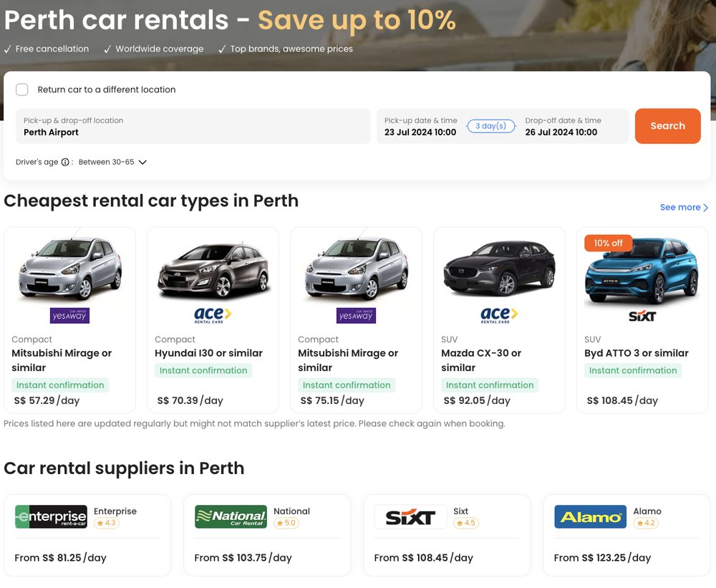Click the National Car Rental logo

click(231, 516)
